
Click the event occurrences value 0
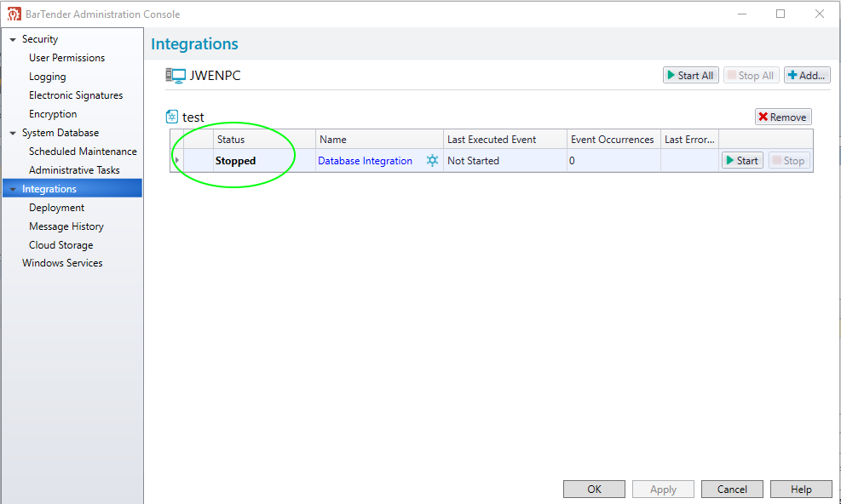pyautogui.click(x=572, y=161)
